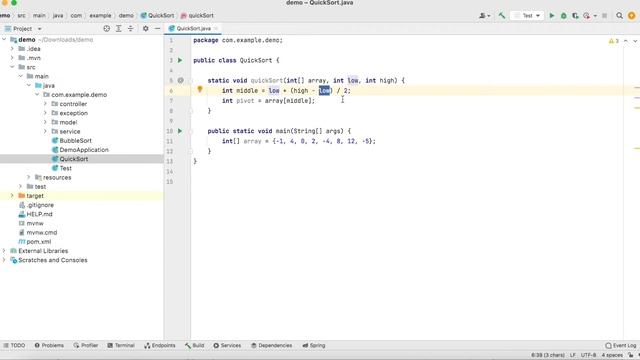Click the yellow lightbulb intention icon
Screen dimensions: 640x360
tap(200, 89)
